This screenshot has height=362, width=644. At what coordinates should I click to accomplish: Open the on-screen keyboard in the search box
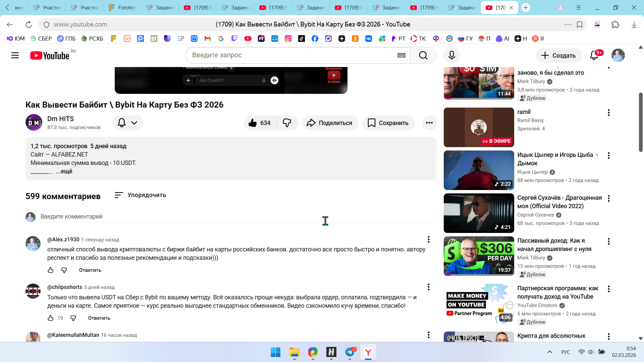[401, 55]
